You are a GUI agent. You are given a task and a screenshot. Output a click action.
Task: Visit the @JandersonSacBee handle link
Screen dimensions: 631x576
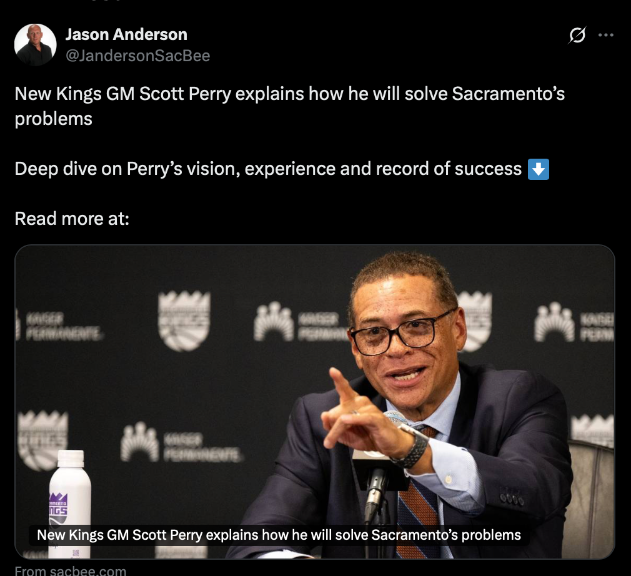pyautogui.click(x=138, y=56)
